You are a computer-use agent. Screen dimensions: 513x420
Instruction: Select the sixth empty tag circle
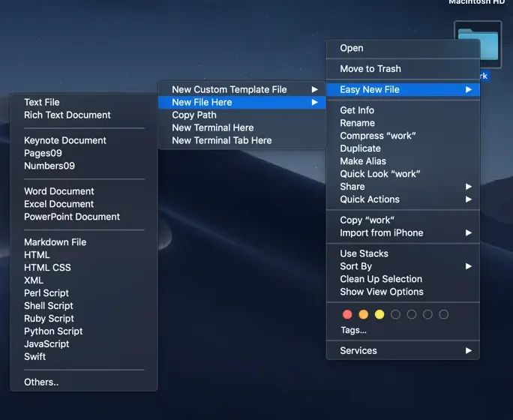pyautogui.click(x=427, y=315)
